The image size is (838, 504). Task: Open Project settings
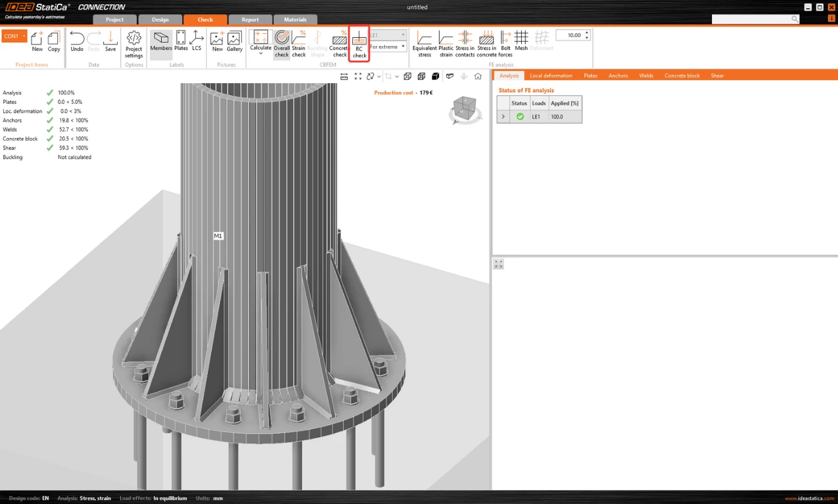coord(134,44)
